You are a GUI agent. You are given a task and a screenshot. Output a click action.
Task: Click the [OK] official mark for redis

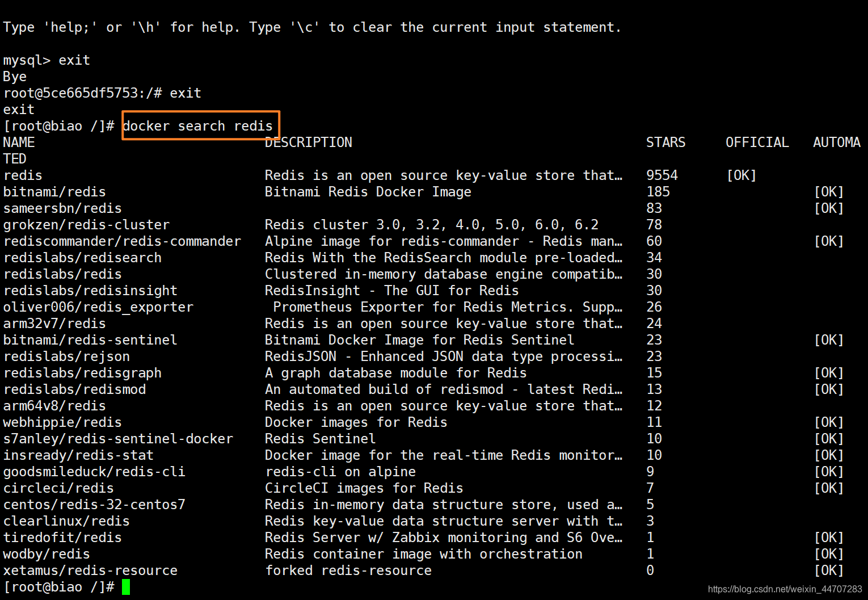[x=741, y=175]
